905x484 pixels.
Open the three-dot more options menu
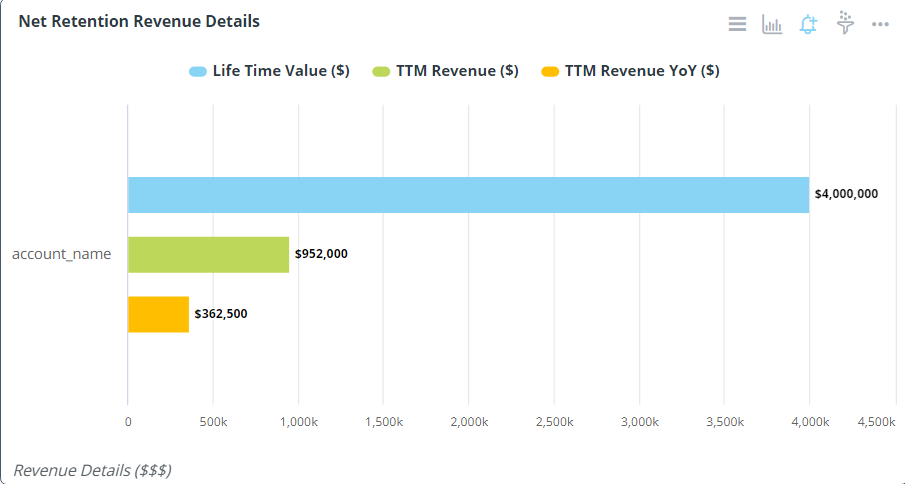[880, 24]
